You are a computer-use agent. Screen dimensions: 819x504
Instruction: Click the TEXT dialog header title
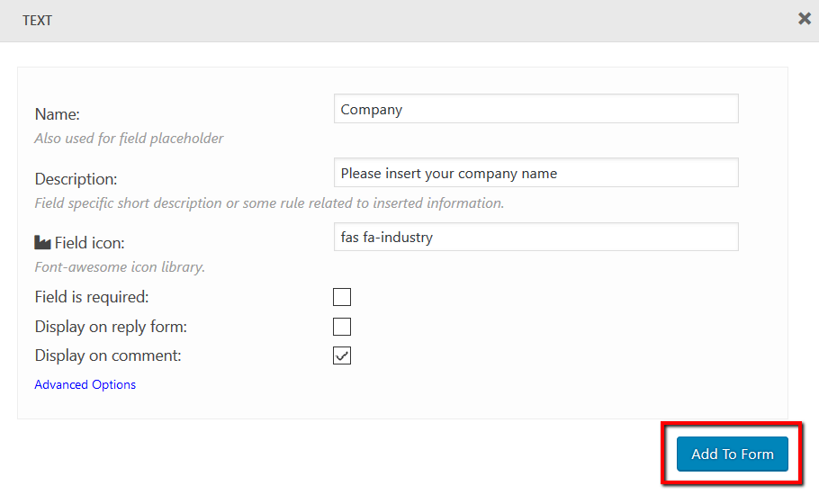(37, 20)
